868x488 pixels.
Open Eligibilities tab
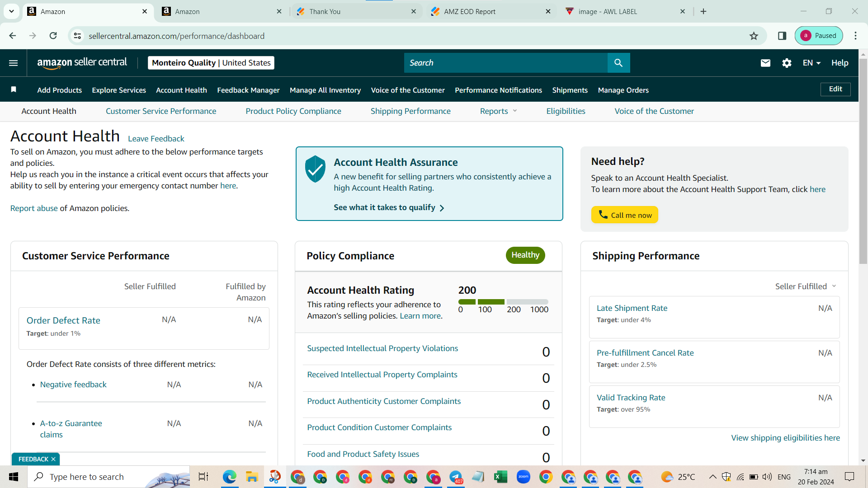[566, 111]
